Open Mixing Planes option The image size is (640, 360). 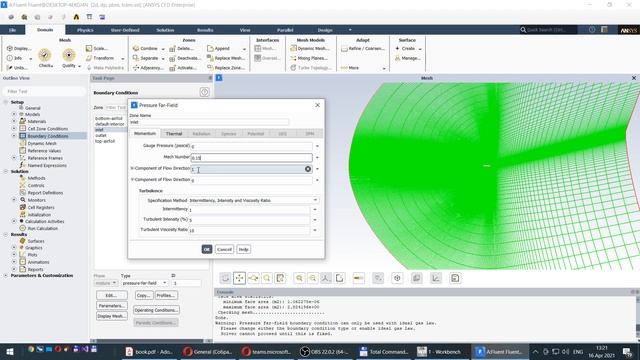(x=310, y=58)
